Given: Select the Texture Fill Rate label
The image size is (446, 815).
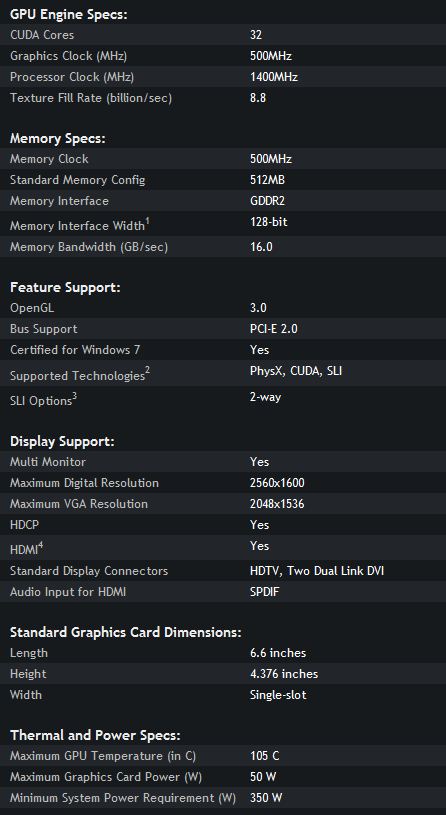Looking at the screenshot, I should [90, 98].
